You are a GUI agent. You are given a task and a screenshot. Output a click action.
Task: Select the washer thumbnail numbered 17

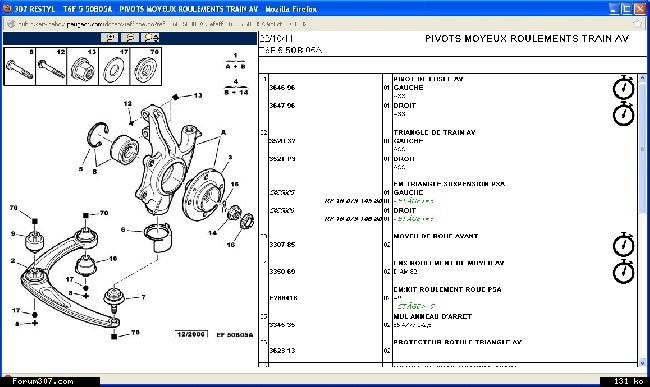[x=114, y=66]
